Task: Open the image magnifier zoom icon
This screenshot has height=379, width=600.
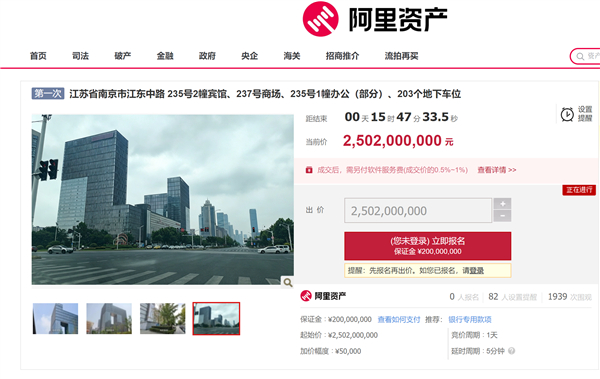Action: [x=288, y=283]
